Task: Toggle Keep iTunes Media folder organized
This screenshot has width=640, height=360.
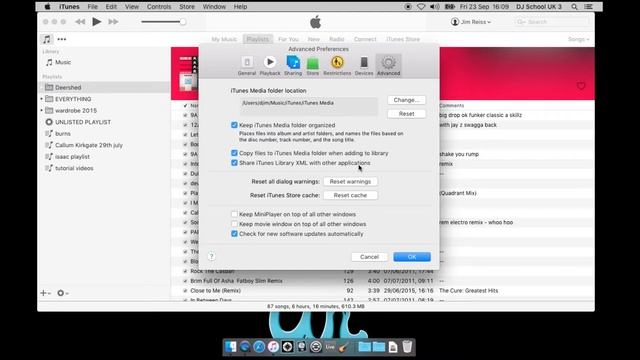Action: tap(234, 125)
